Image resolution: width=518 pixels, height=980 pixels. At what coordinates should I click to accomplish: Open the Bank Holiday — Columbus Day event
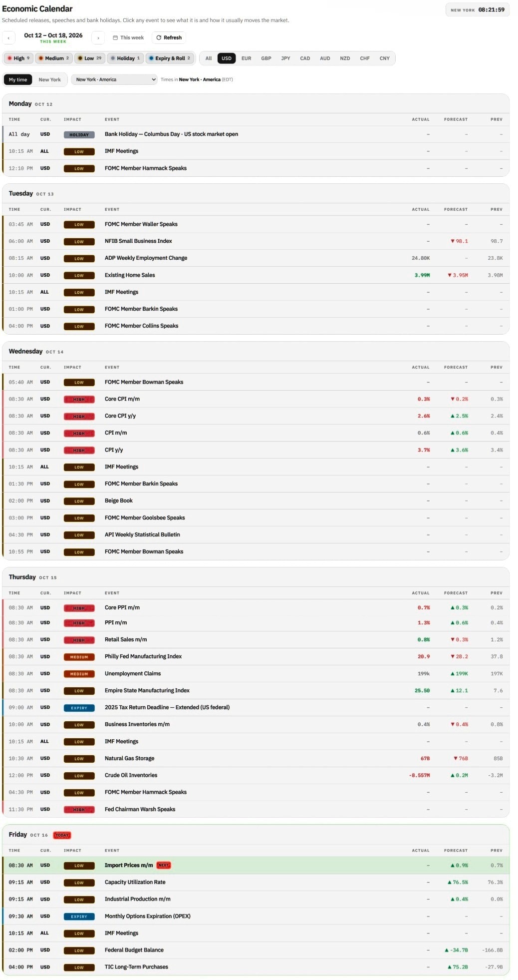click(x=256, y=134)
